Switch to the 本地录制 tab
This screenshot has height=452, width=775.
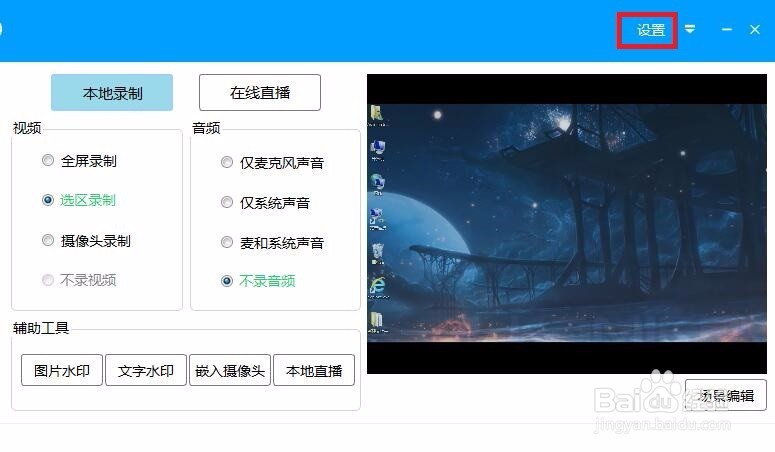112,92
